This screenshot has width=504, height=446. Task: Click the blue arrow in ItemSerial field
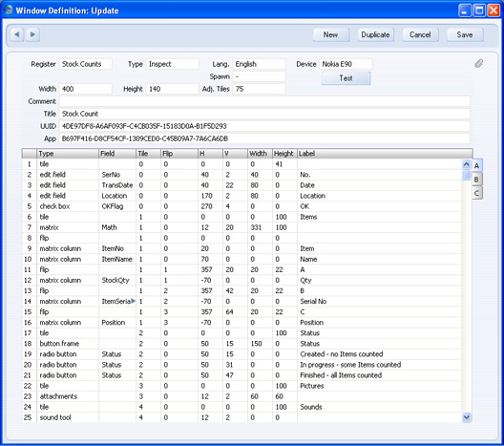point(133,301)
